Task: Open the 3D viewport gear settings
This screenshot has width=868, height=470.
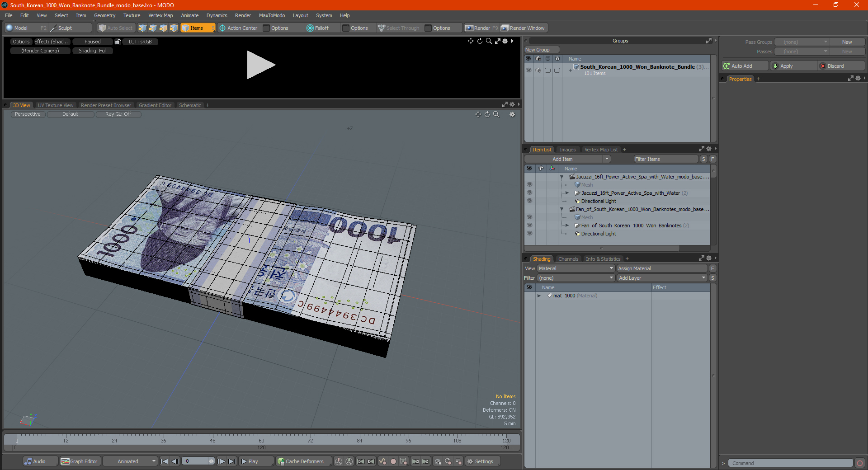Action: (x=512, y=114)
